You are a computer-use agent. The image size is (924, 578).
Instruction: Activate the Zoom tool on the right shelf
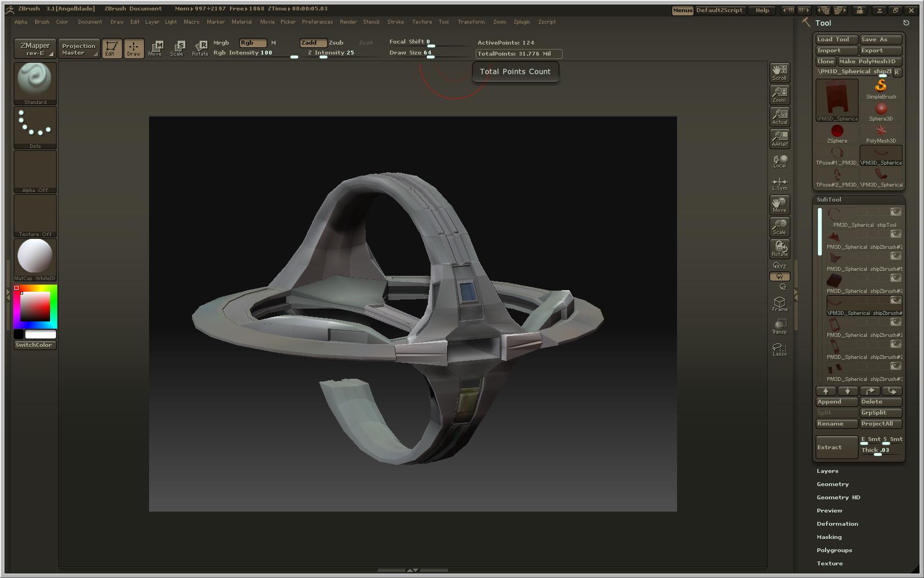pyautogui.click(x=779, y=94)
